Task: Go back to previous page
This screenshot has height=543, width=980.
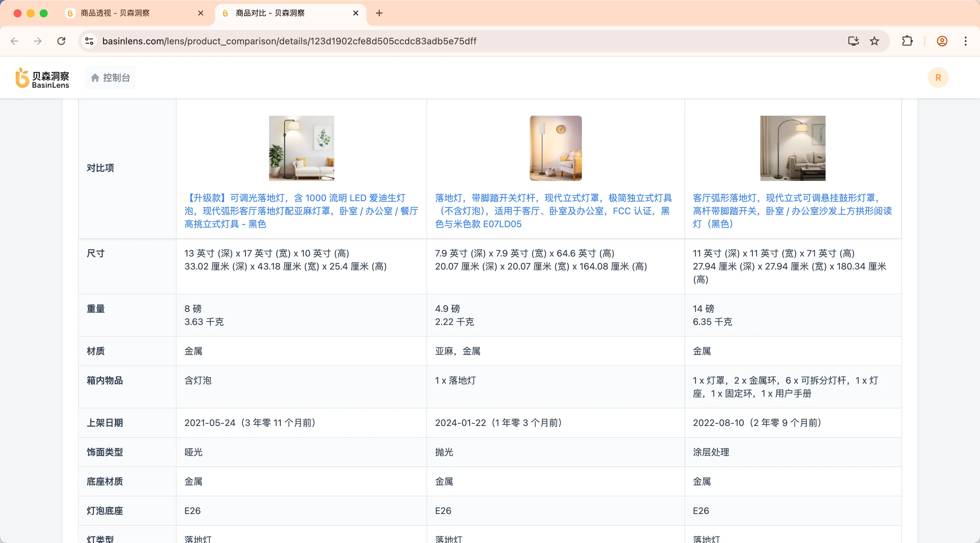Action: tap(14, 41)
